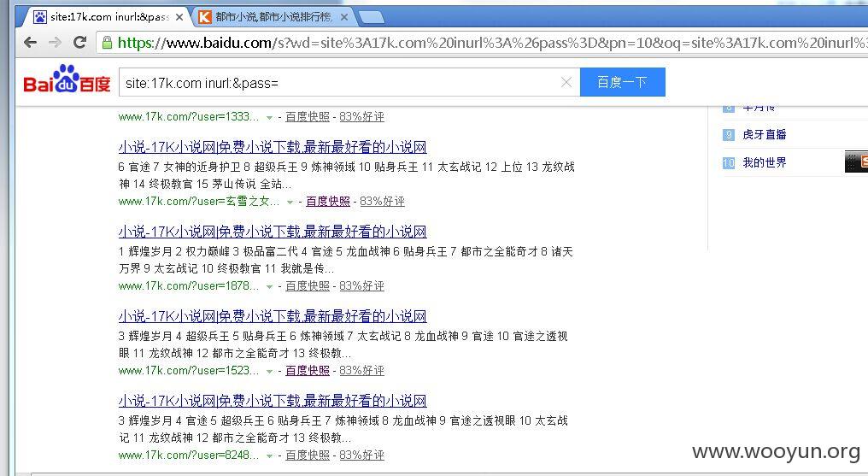Open 百度快照 for the user=玄雪之女 result
This screenshot has width=868, height=476.
(328, 202)
